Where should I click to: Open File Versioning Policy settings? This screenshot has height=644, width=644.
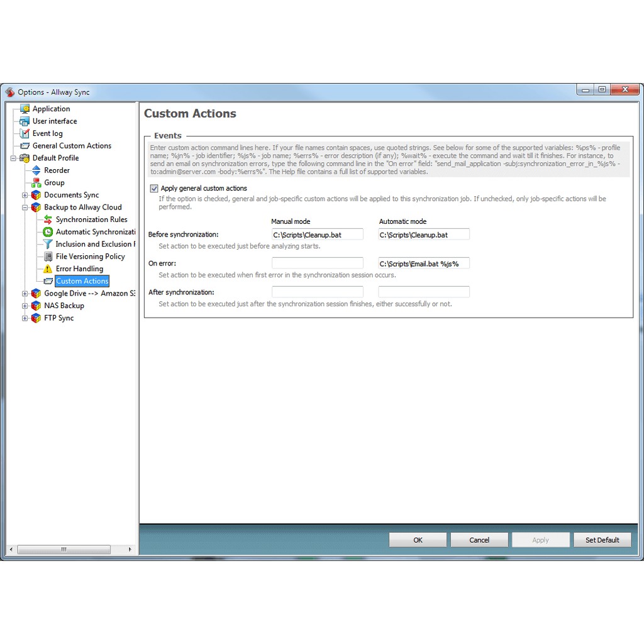90,257
